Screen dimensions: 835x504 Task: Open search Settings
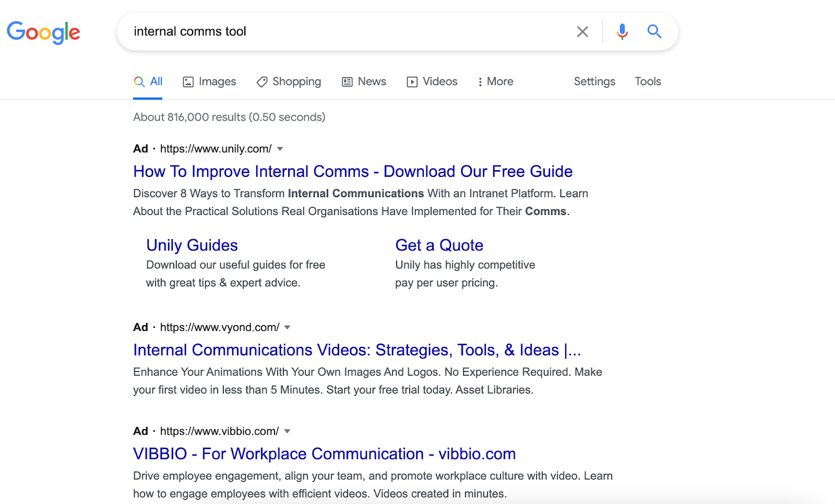click(x=594, y=82)
